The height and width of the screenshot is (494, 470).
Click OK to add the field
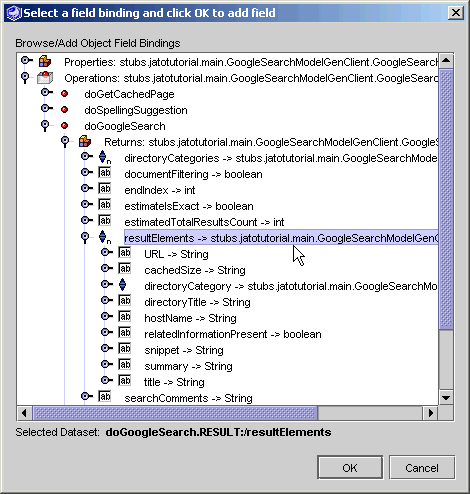[x=350, y=468]
